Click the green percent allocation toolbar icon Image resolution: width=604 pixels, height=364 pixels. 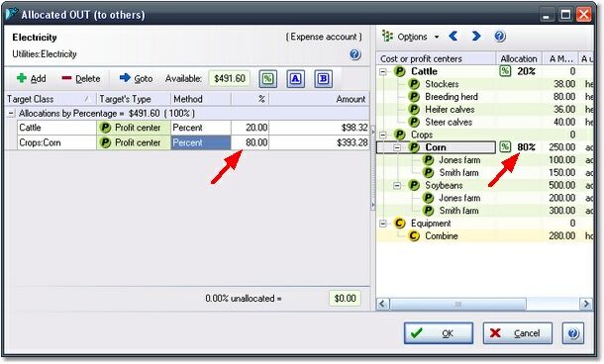tap(267, 79)
